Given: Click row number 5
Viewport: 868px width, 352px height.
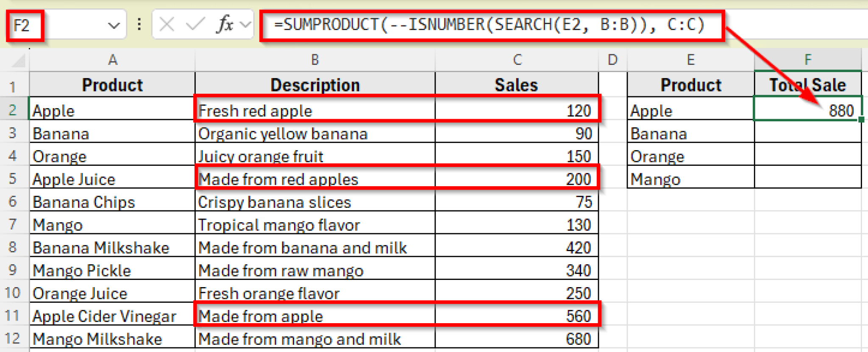Looking at the screenshot, I should click(x=13, y=179).
